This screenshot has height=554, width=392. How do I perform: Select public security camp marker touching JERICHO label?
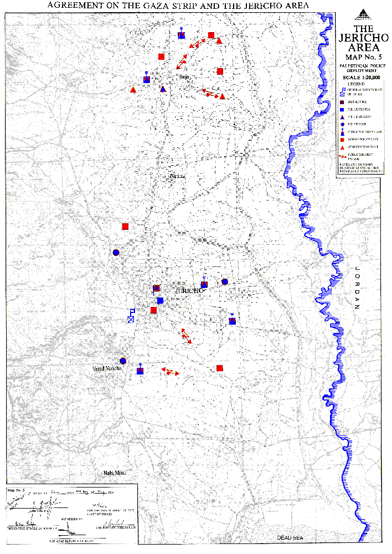click(x=204, y=283)
